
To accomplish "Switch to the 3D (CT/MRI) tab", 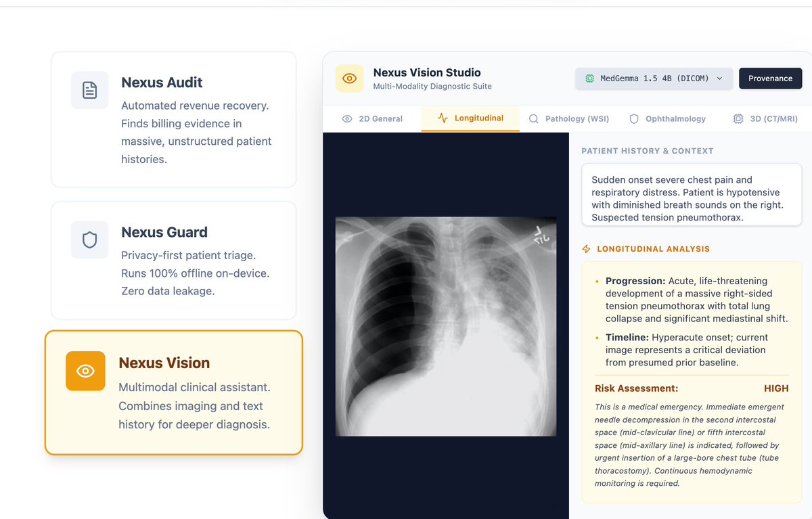I will point(765,118).
